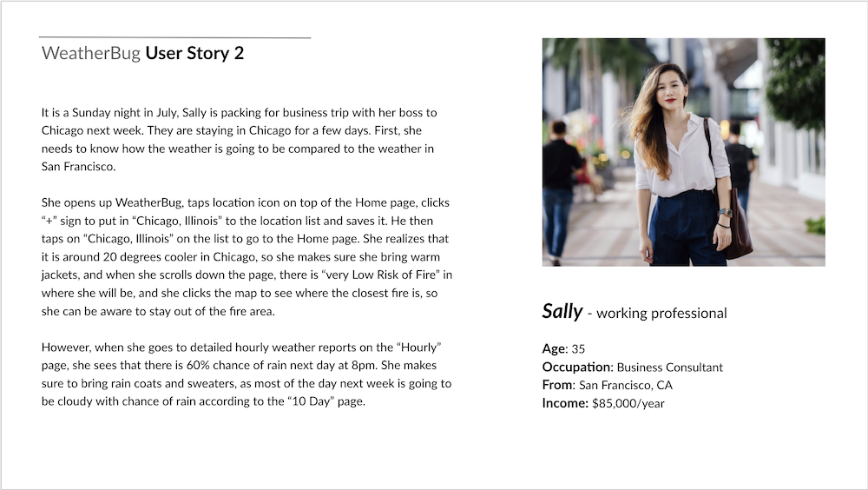Image resolution: width=868 pixels, height=490 pixels.
Task: Click the "Age: 35" detail line
Action: [x=563, y=349]
